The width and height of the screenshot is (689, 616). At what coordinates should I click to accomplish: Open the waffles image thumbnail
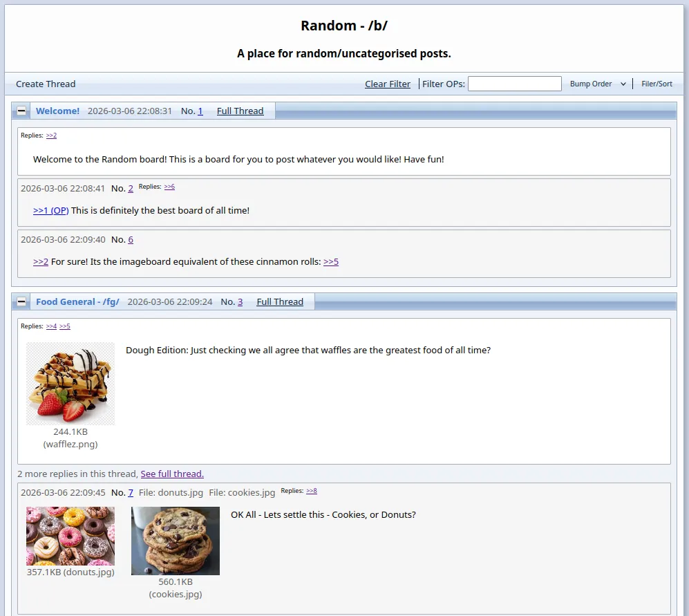coord(70,384)
